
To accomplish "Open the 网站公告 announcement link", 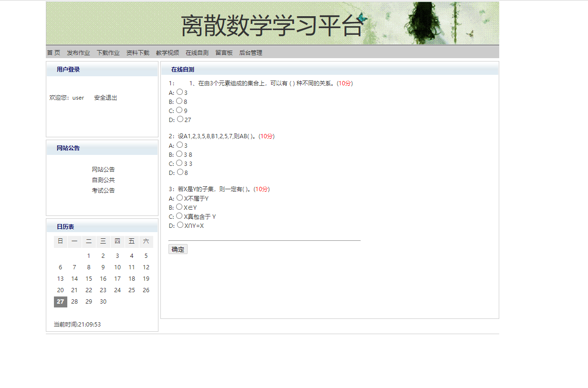I will click(103, 169).
